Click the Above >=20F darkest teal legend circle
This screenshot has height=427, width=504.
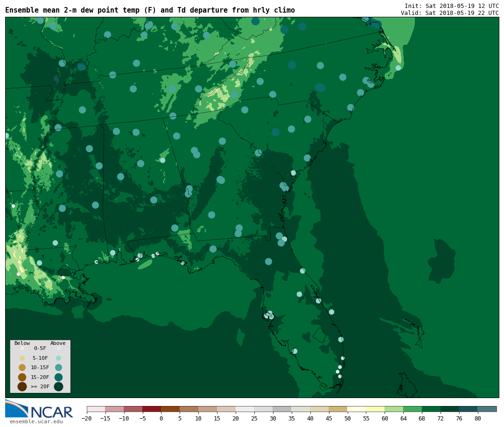pos(58,387)
